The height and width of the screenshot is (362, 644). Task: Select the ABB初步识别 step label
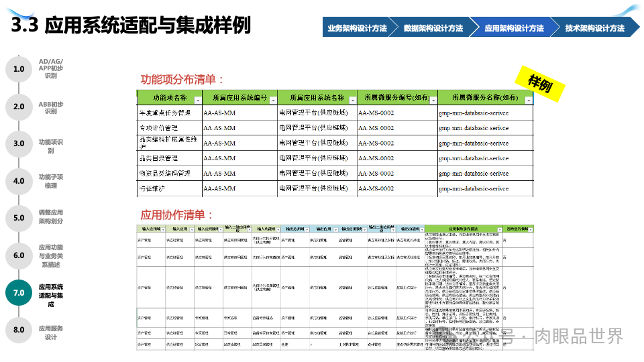pos(51,107)
